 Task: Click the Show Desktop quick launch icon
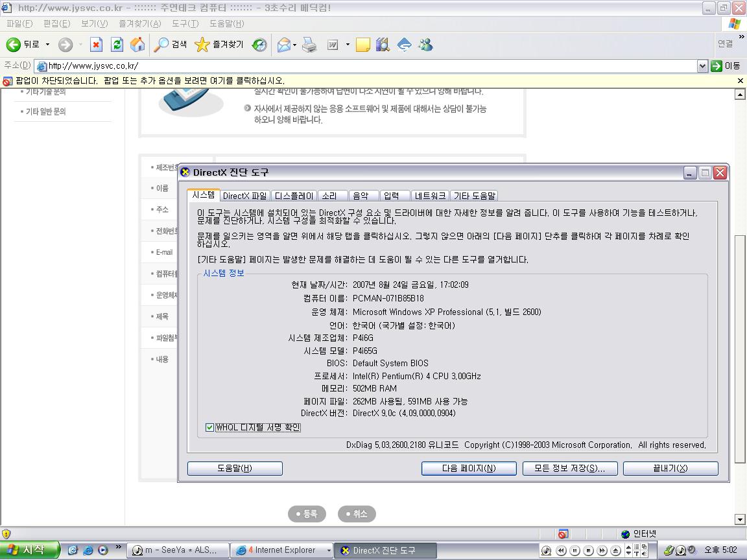click(73, 550)
